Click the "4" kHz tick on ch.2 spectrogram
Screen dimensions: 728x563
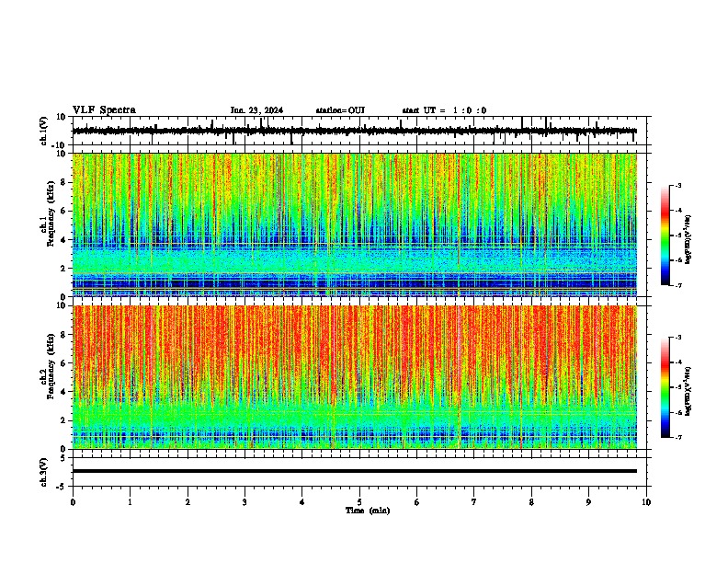[64, 392]
